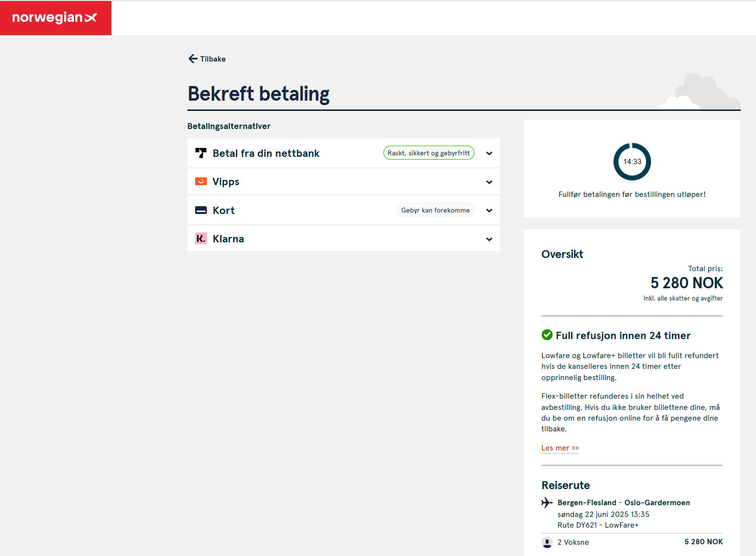Click the Kort credit card icon
756x556 pixels.
click(200, 210)
